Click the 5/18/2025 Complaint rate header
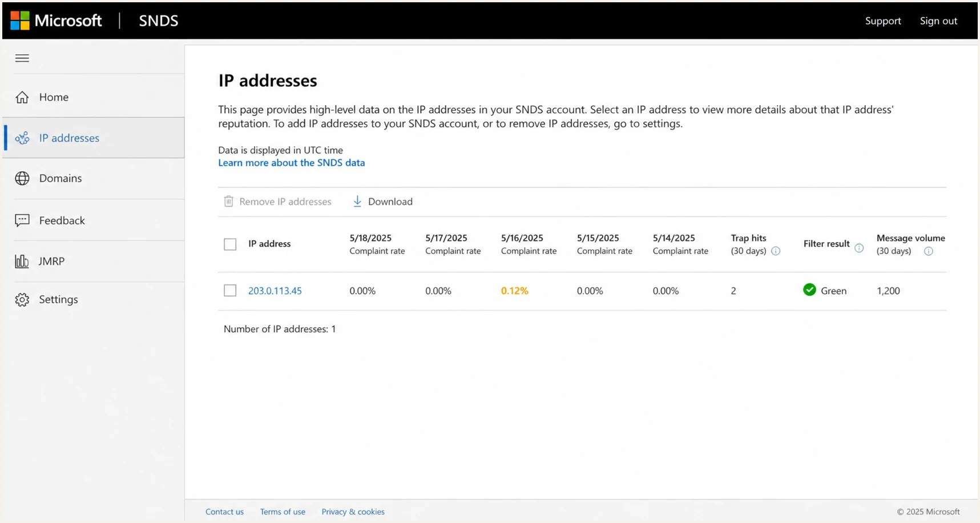Screen dimensions: 980x523 (377, 244)
